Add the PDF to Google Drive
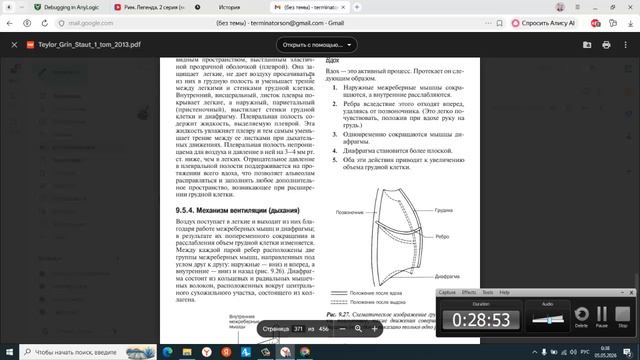This screenshot has width=640, height=360. pyautogui.click(x=587, y=45)
